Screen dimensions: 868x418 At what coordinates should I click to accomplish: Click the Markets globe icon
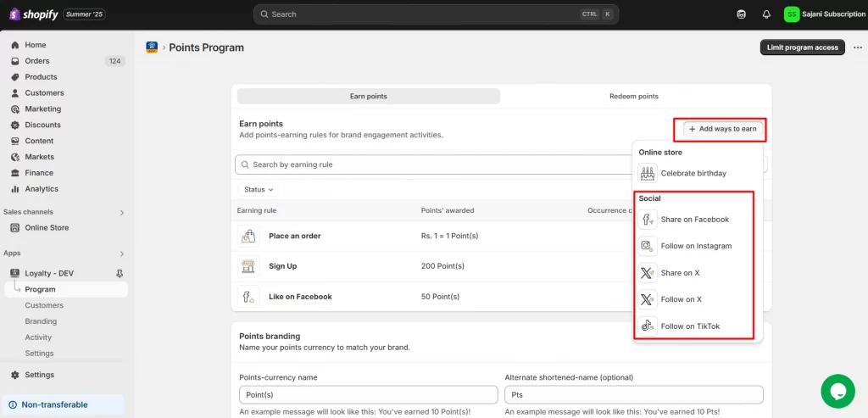coord(15,157)
